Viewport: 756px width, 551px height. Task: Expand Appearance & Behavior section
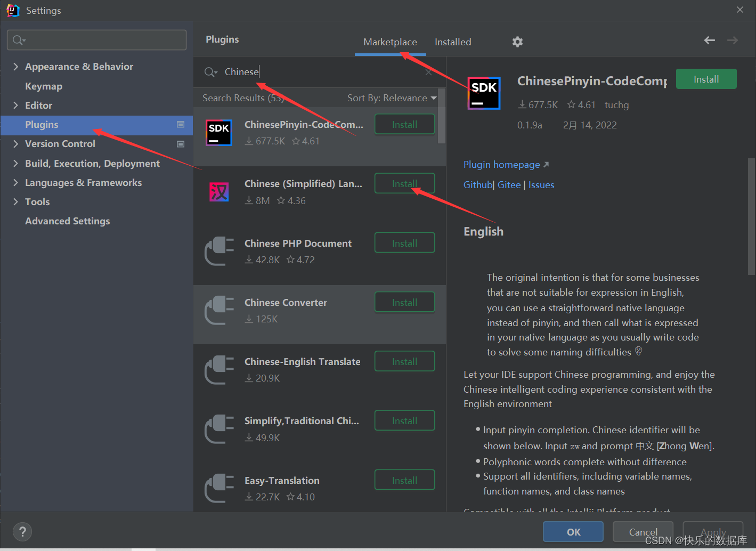15,66
